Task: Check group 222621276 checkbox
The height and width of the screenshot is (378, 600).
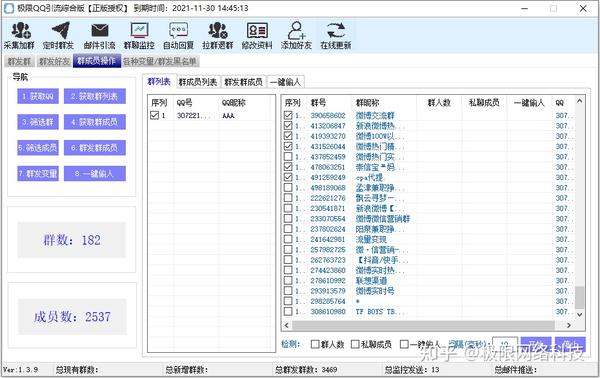Action: click(x=288, y=198)
